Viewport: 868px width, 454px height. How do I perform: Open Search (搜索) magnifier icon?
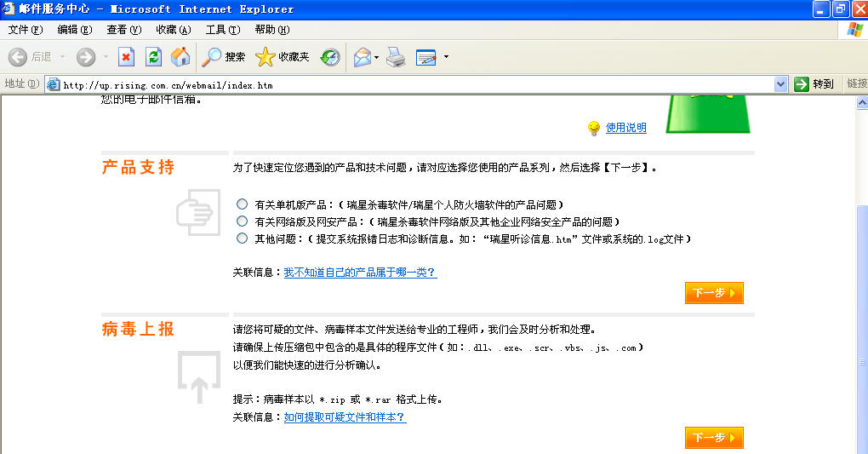click(211, 56)
